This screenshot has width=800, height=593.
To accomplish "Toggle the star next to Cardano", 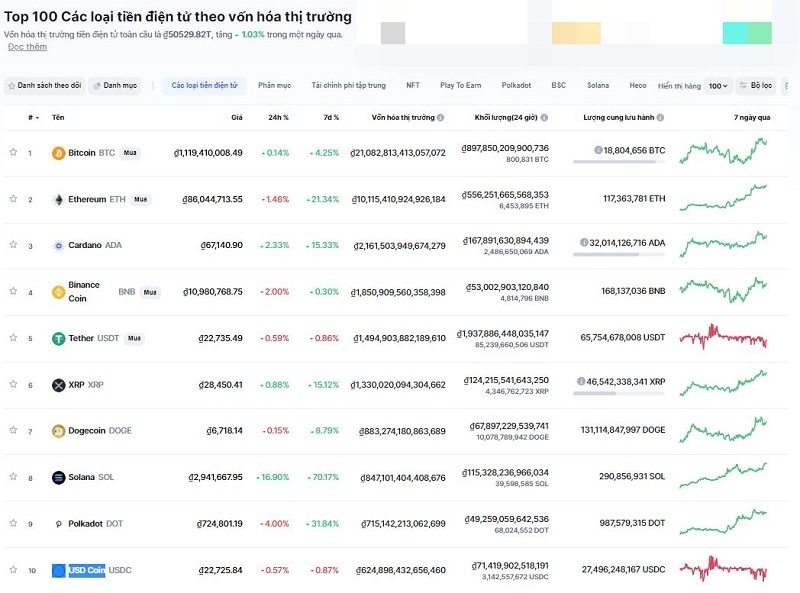I will (14, 245).
